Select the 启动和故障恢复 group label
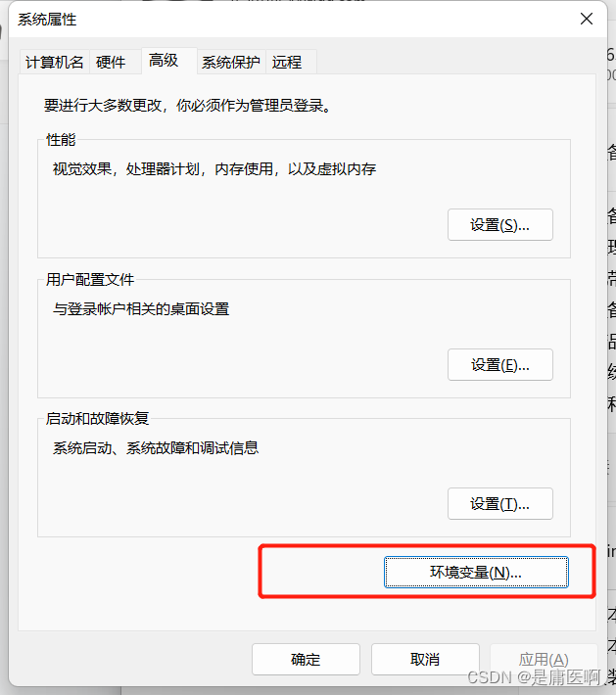616x695 pixels. click(x=98, y=418)
